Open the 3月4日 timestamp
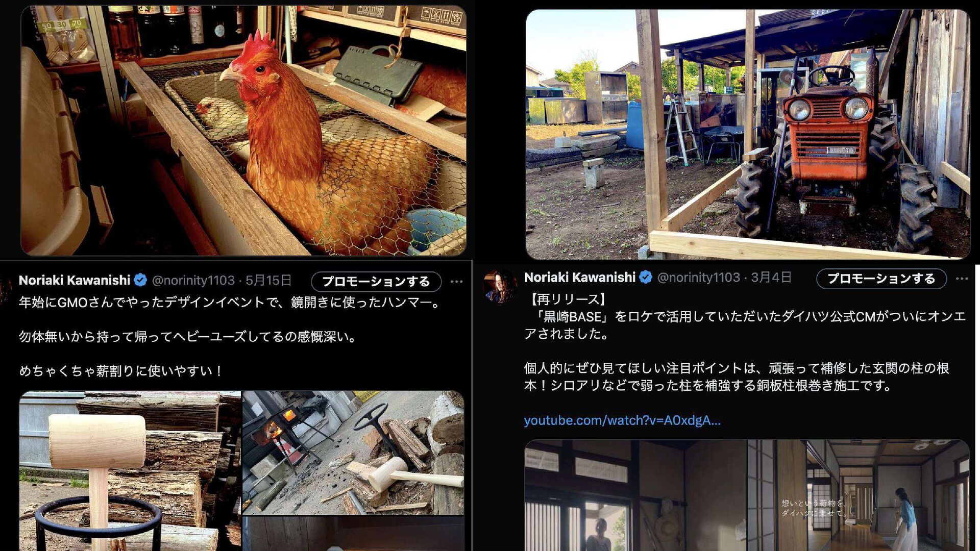 [771, 278]
